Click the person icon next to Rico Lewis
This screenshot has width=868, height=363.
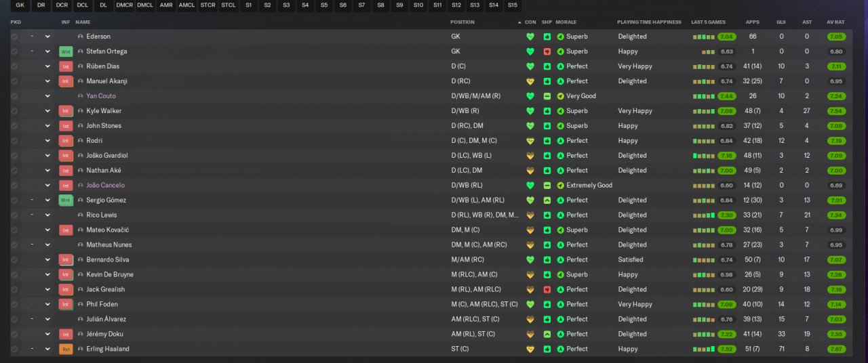81,215
